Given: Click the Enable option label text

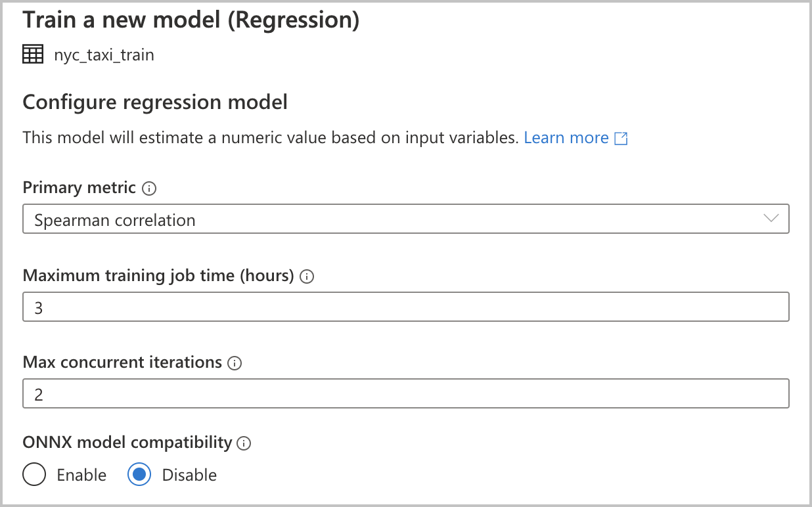Looking at the screenshot, I should (83, 474).
